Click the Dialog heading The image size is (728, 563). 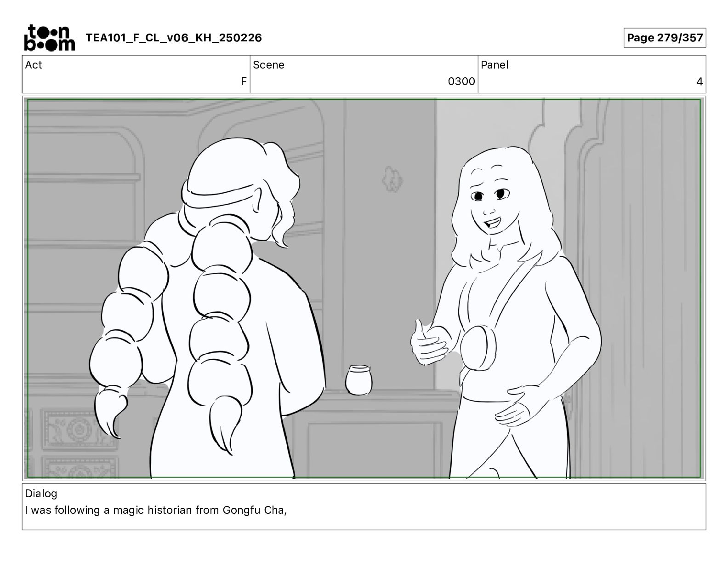point(41,494)
